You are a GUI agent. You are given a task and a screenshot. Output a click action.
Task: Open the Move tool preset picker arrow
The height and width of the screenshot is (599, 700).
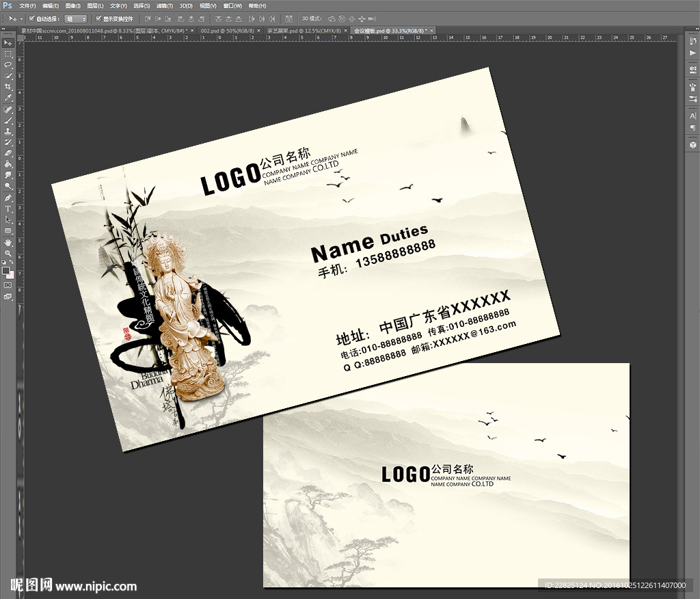21,18
